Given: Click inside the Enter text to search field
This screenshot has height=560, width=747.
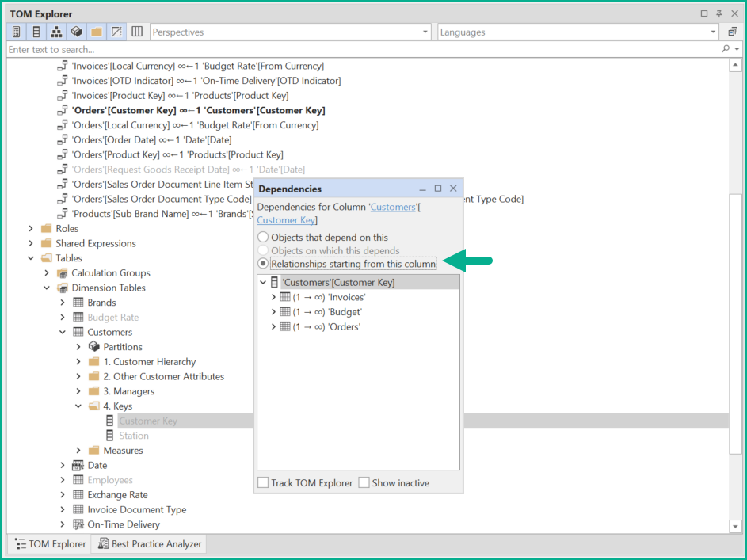Looking at the screenshot, I should [158, 49].
